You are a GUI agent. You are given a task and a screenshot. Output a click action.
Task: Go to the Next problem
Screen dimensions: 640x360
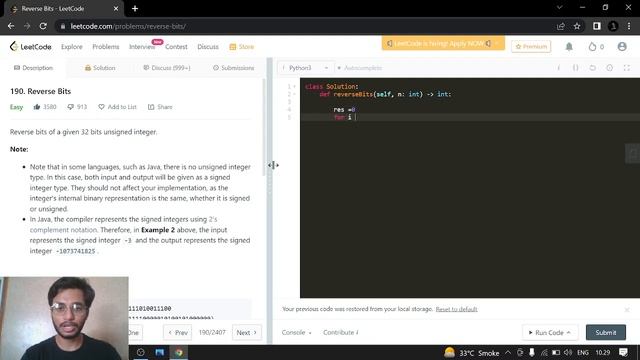pyautogui.click(x=247, y=333)
